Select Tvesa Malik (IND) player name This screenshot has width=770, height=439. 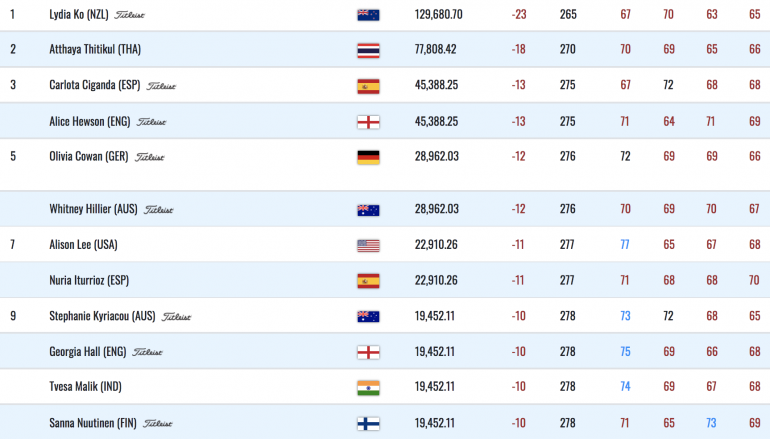(85, 386)
